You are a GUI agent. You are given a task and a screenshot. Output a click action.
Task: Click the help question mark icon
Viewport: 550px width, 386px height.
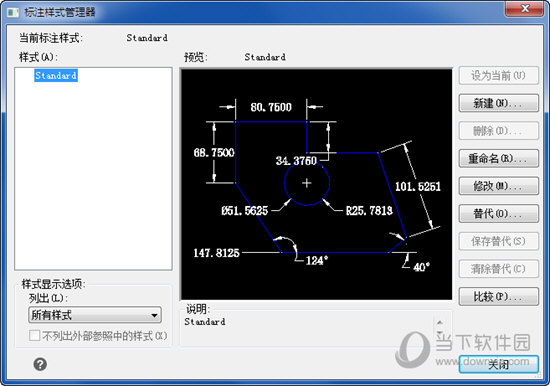[40, 364]
